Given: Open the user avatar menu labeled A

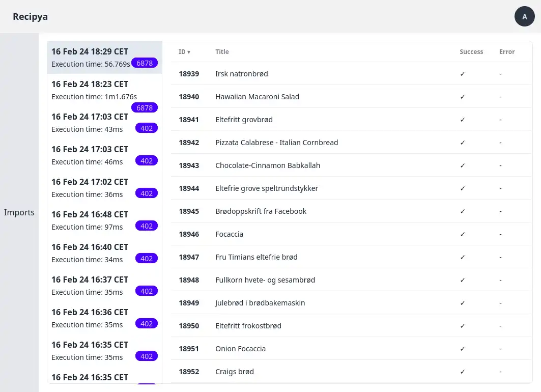Looking at the screenshot, I should [x=524, y=16].
